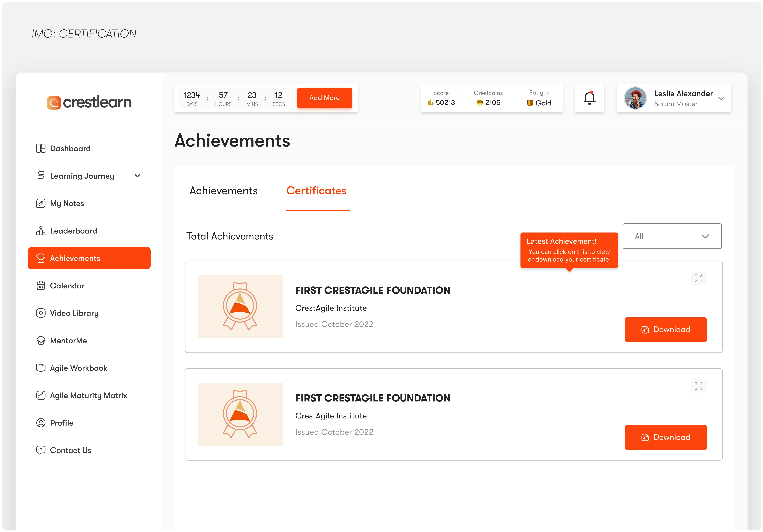Click the Agile Workbook book icon

click(41, 368)
